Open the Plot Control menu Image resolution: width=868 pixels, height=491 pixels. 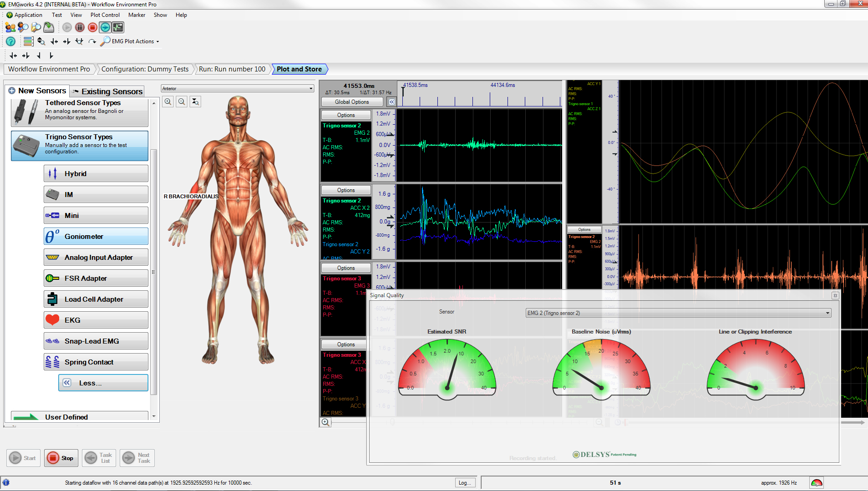[x=105, y=15]
